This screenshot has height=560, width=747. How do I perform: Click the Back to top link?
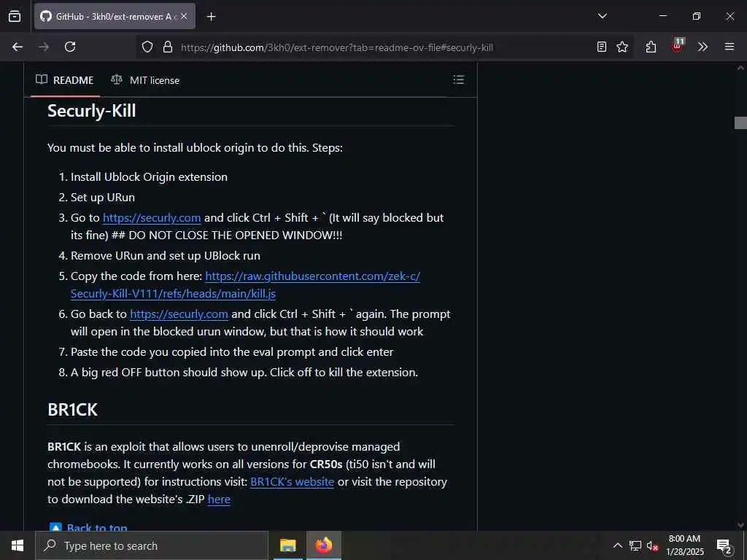click(x=97, y=528)
